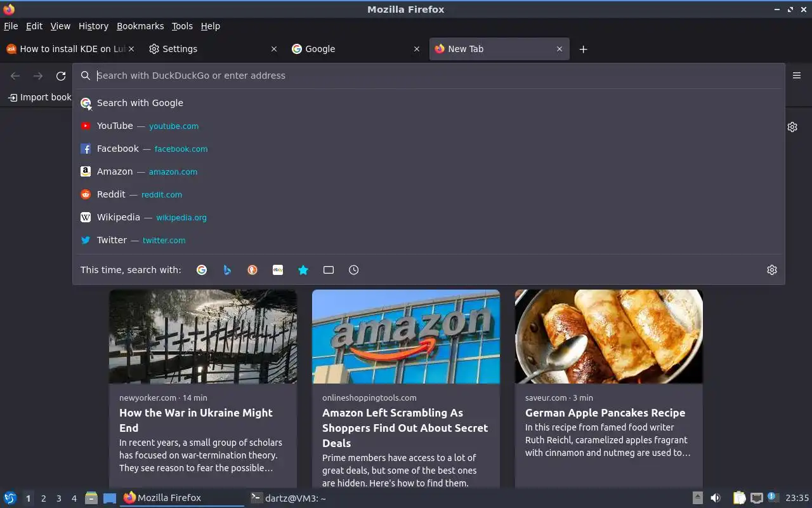Switch to virtual desktop 4
The height and width of the screenshot is (508, 812).
click(x=74, y=498)
